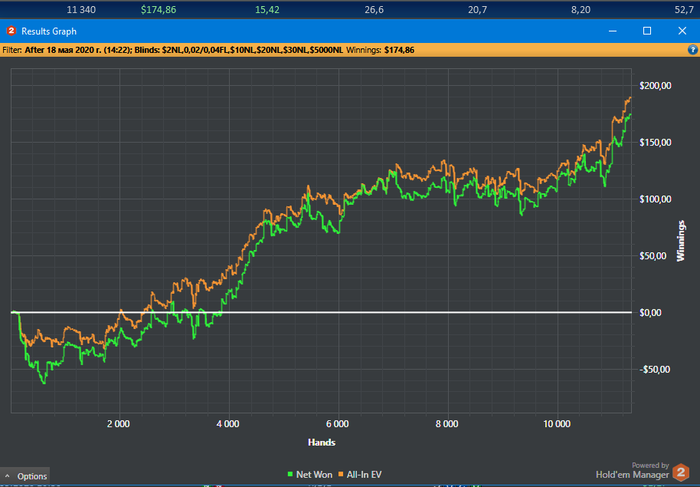Click the Hands axis title

coord(321,442)
